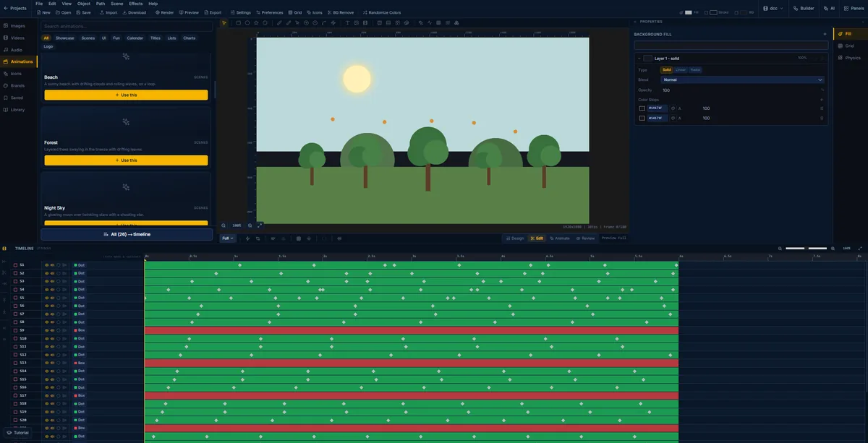
Task: Click the Search animations field
Action: [x=126, y=26]
